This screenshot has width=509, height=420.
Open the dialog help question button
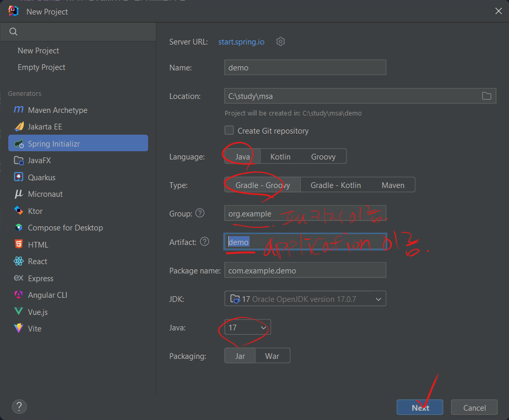[x=19, y=407]
